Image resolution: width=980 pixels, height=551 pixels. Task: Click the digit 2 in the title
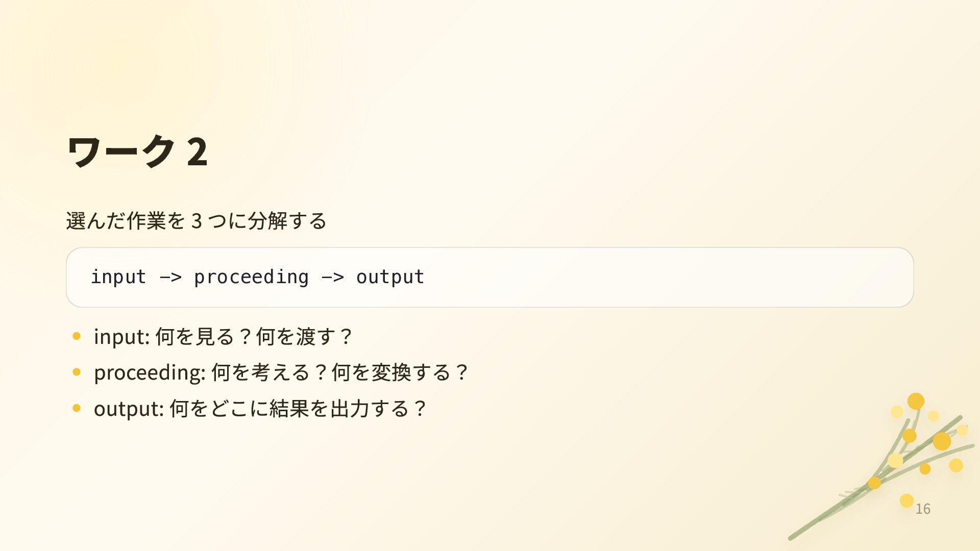pyautogui.click(x=197, y=152)
